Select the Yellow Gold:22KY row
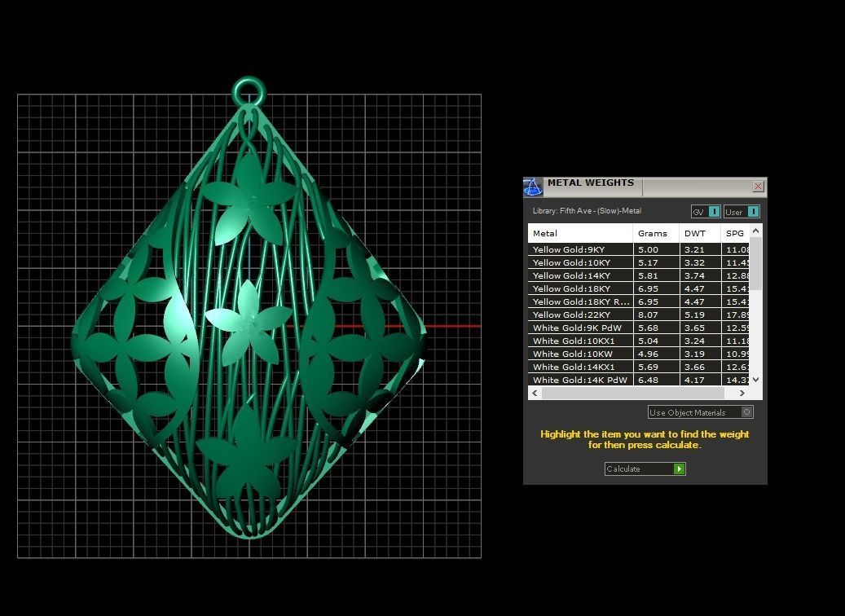The width and height of the screenshot is (845, 616). click(x=639, y=315)
